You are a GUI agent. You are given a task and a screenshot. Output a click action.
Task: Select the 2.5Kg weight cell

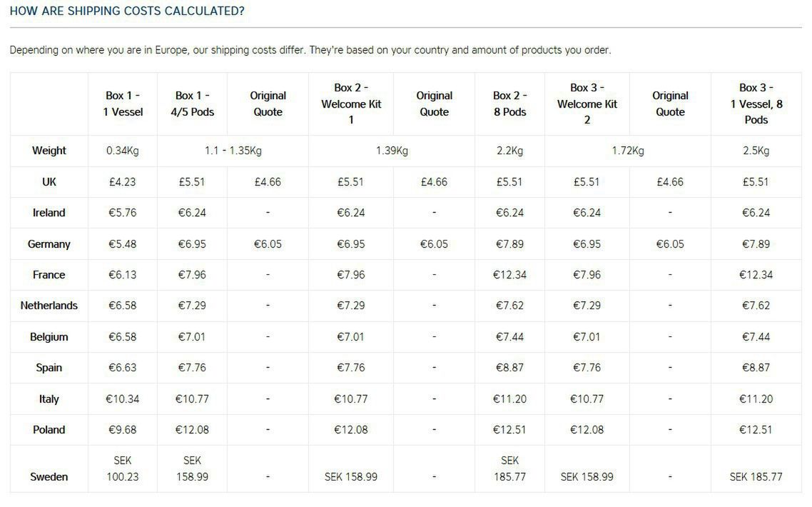[756, 151]
